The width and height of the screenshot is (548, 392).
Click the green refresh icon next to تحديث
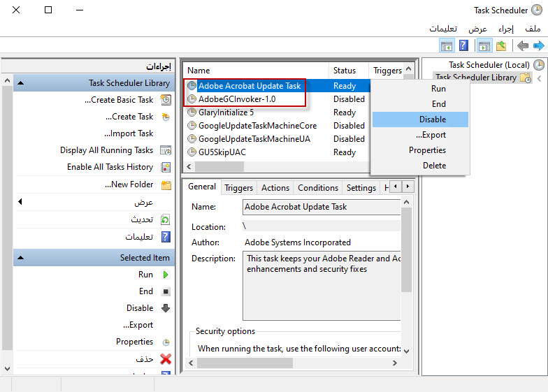pyautogui.click(x=165, y=219)
